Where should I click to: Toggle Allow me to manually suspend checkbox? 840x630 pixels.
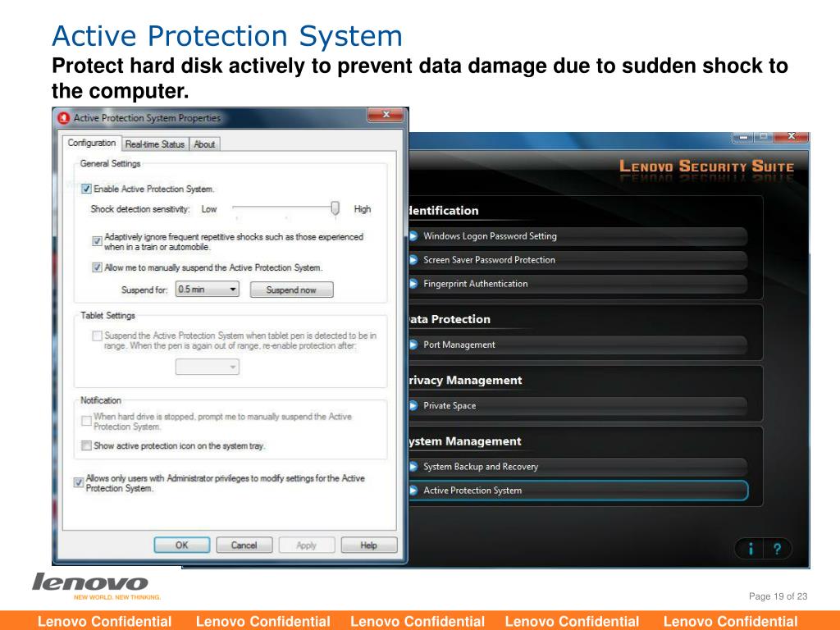point(97,267)
